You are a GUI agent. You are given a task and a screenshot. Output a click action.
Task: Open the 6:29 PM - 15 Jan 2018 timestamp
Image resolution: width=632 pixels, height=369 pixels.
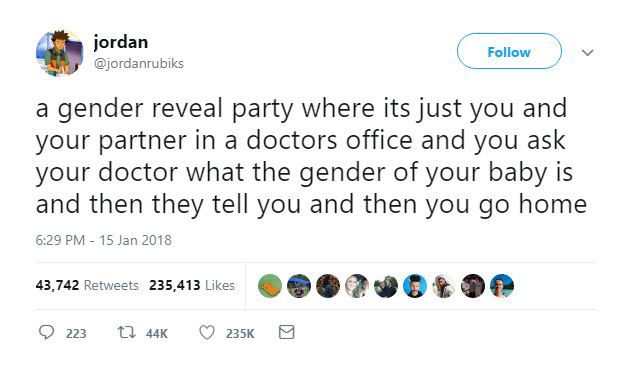point(104,240)
